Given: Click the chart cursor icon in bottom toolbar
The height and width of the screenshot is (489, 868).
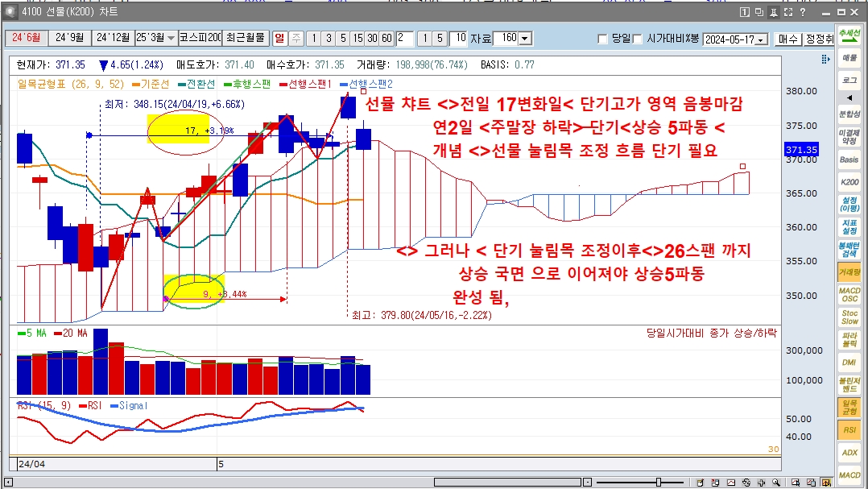Looking at the screenshot, I should point(796,483).
